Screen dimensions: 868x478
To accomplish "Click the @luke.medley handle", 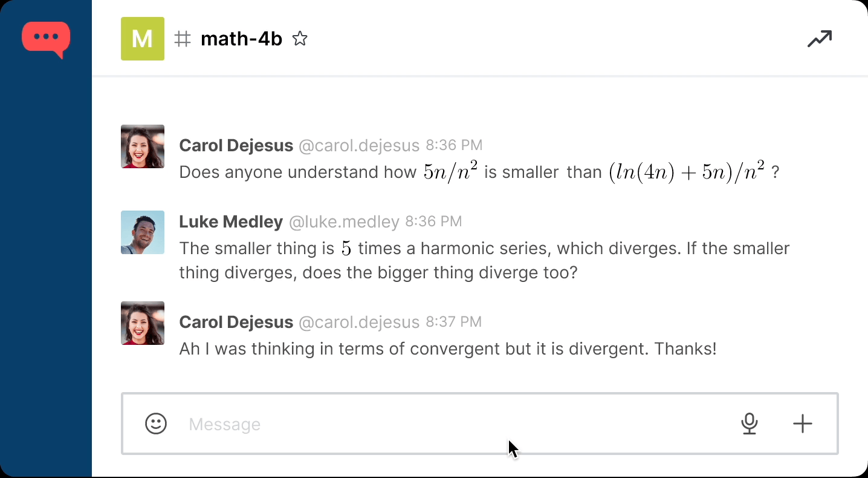I will click(344, 223).
